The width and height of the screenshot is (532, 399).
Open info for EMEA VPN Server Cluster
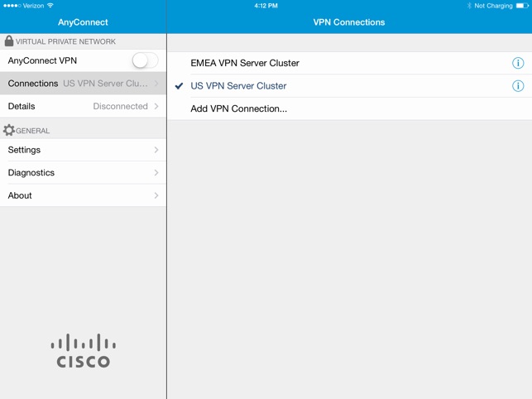(x=518, y=63)
